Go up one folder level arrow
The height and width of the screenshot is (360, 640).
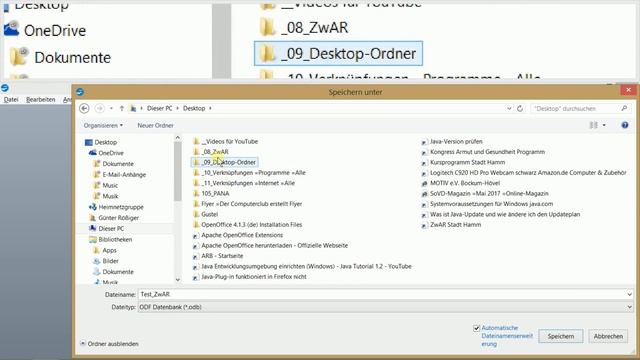(122, 108)
